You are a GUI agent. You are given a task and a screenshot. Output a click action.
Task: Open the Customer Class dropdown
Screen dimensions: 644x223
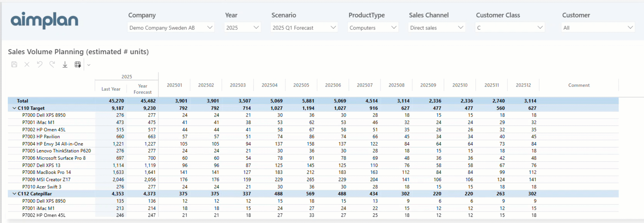pos(509,27)
